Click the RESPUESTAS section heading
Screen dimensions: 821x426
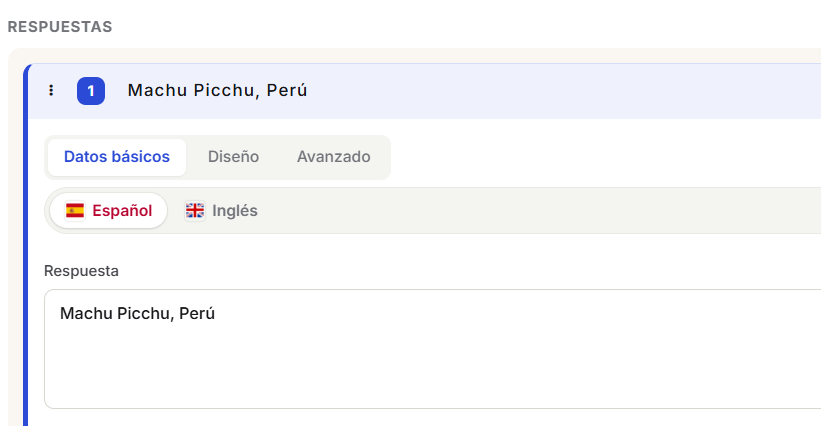click(60, 27)
